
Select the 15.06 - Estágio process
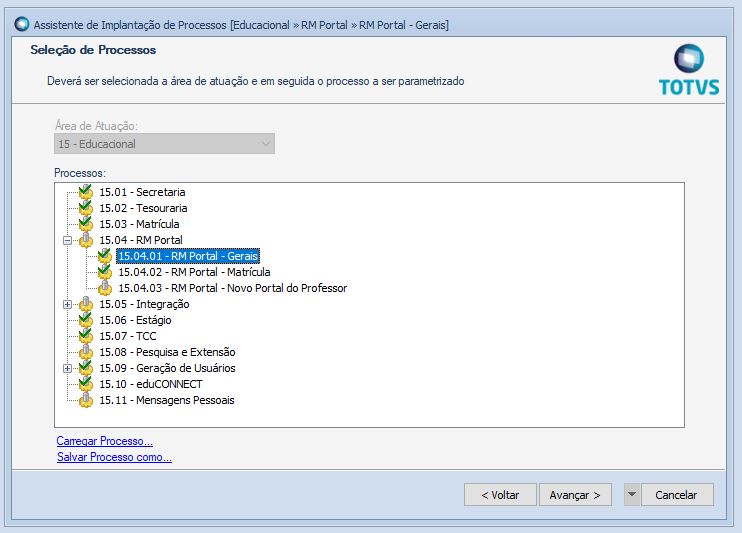click(135, 320)
